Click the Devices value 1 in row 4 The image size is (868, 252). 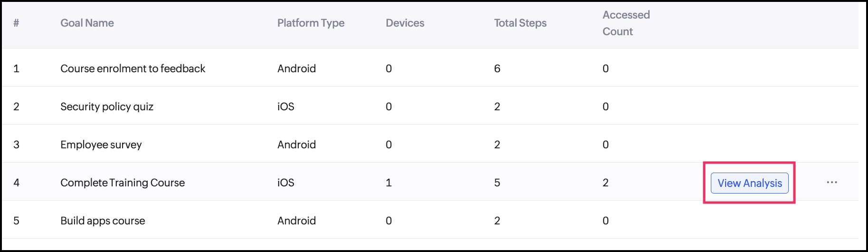tap(388, 183)
